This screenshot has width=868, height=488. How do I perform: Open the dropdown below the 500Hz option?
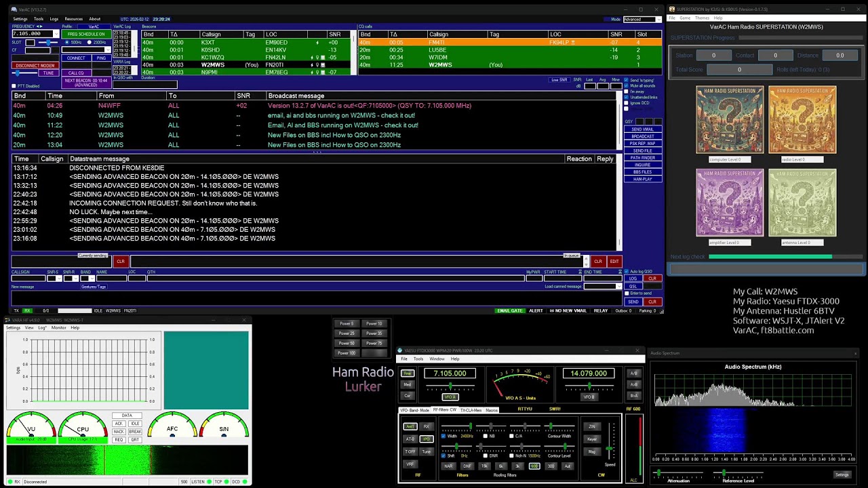106,50
